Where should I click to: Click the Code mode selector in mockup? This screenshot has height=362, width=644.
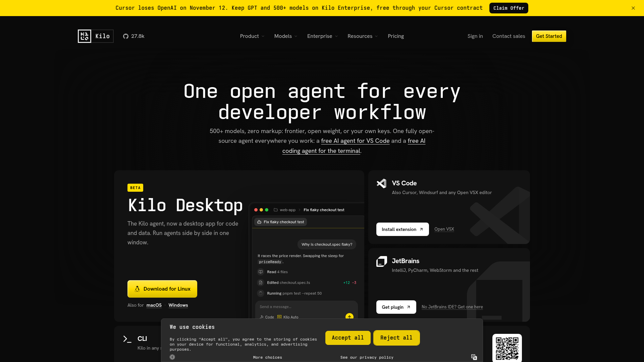[x=267, y=317]
